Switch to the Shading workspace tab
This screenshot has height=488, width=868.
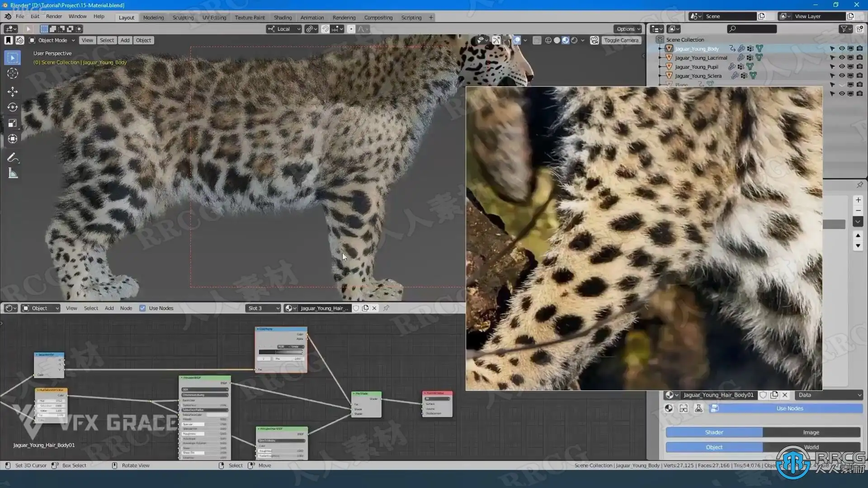point(283,18)
